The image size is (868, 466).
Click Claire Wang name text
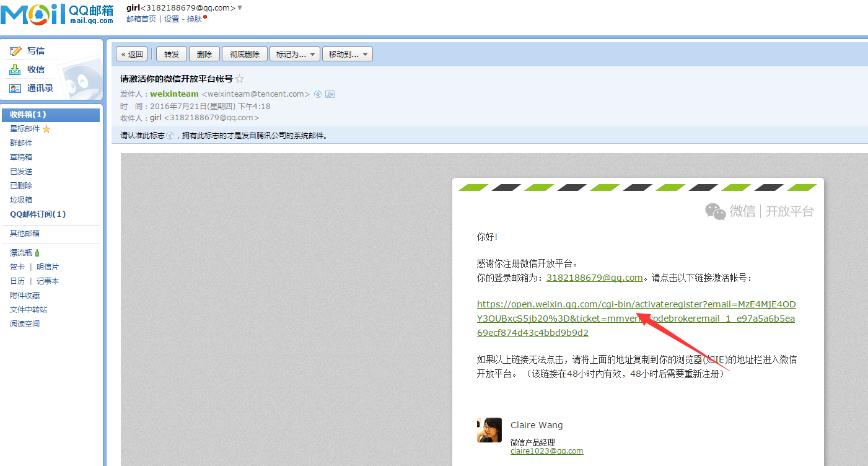[537, 425]
